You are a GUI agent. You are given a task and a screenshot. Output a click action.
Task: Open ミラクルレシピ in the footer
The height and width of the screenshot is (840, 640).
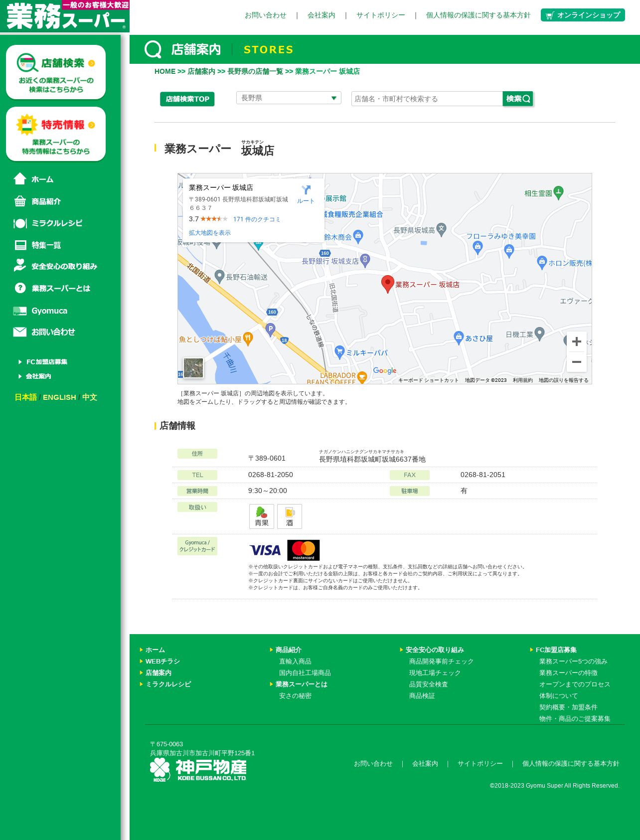168,684
